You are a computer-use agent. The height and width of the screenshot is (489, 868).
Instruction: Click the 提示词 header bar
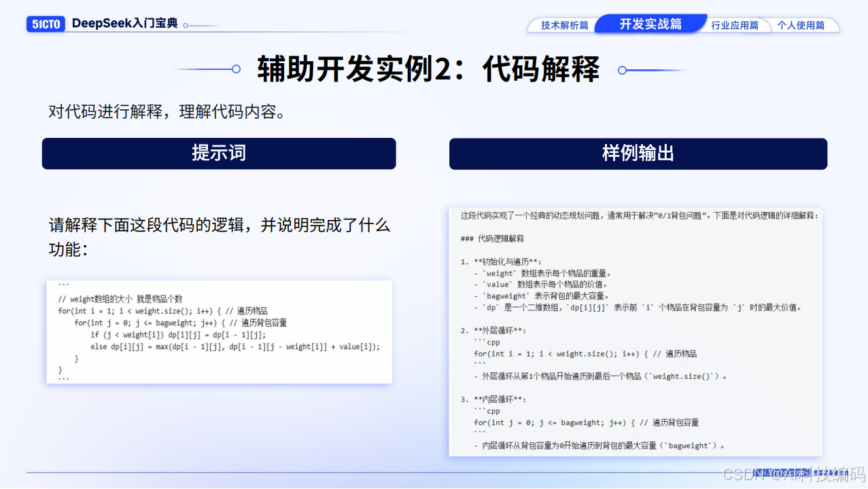[219, 153]
